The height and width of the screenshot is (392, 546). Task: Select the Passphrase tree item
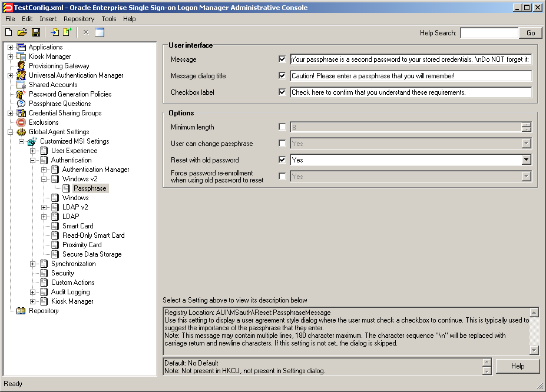click(x=90, y=188)
